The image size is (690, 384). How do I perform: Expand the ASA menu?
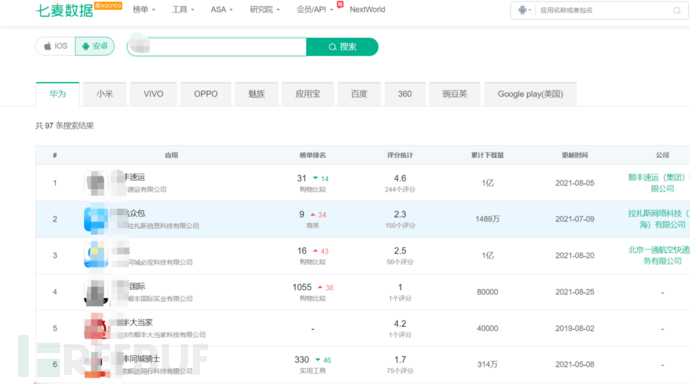click(x=221, y=10)
